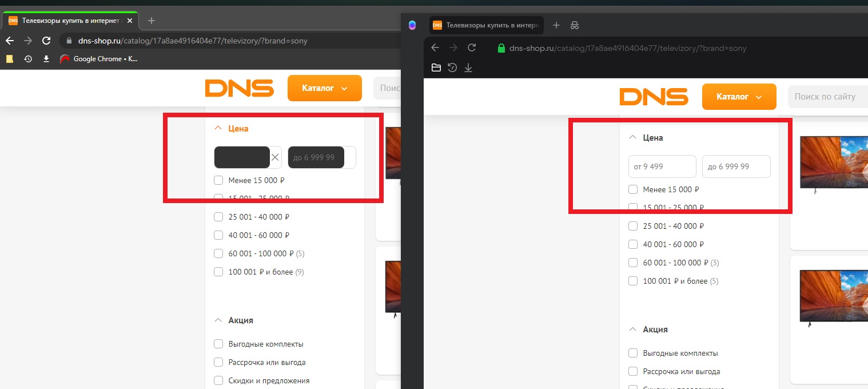Click the site search field in Chrome window
The height and width of the screenshot is (389, 868).
coord(387,88)
